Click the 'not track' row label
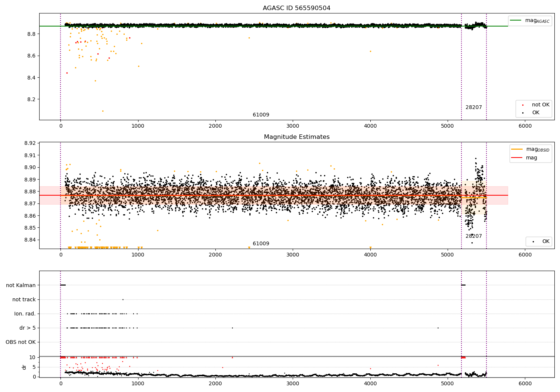Viewport: 560px width, 392px height. pyautogui.click(x=24, y=299)
